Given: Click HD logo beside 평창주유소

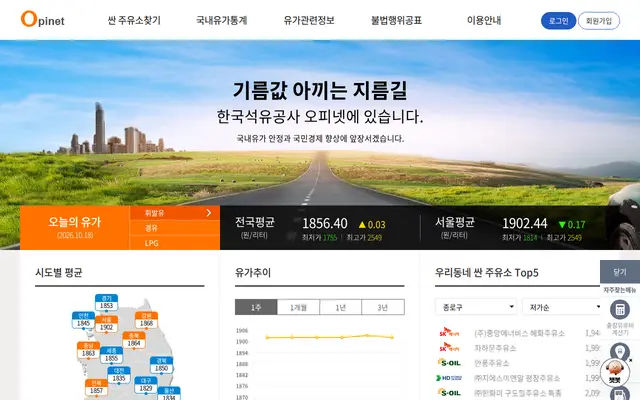Looking at the screenshot, I should 449,378.
